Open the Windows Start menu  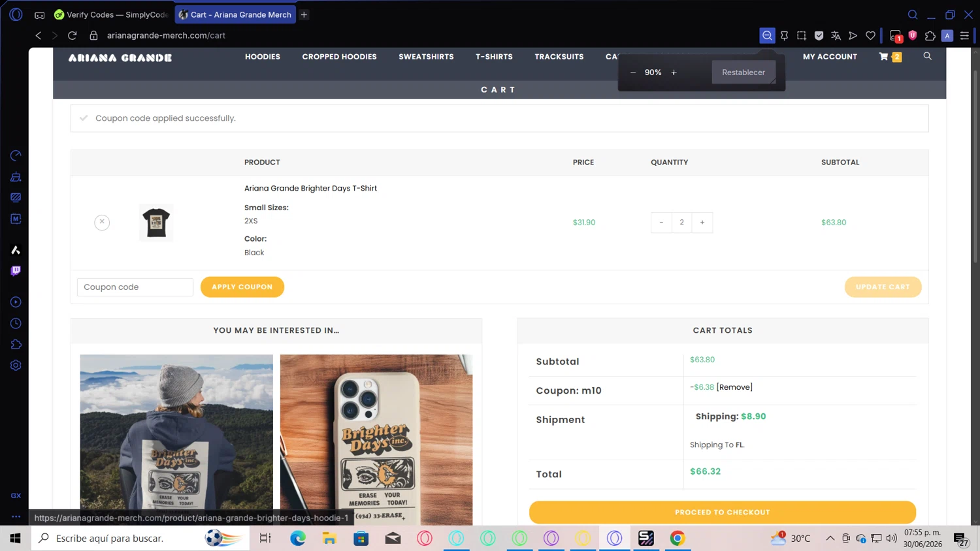click(16, 538)
